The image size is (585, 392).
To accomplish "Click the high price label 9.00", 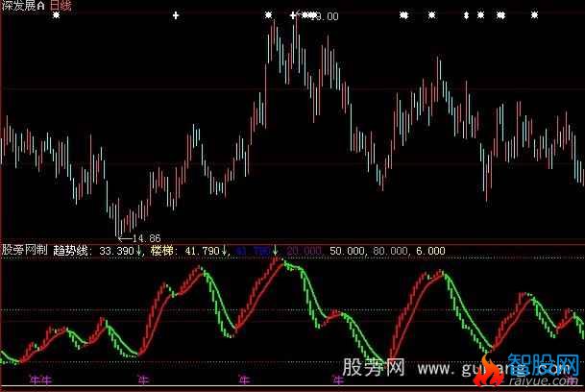I will (x=327, y=16).
